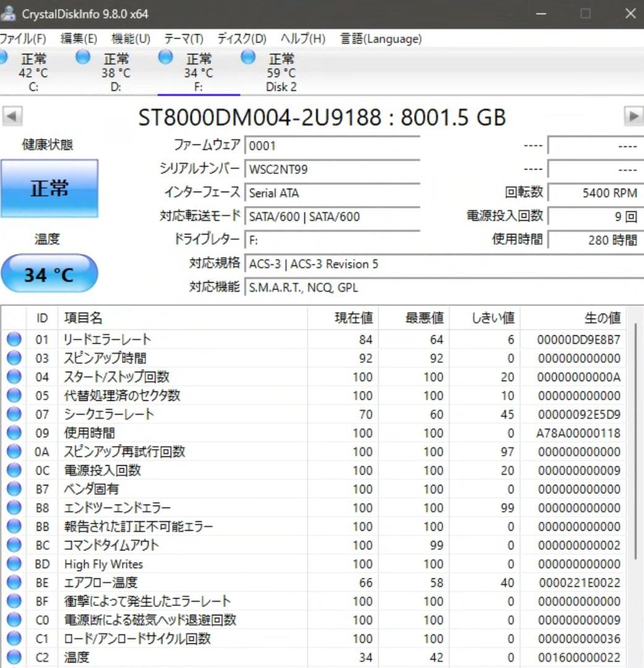Click the CrystalDiskInfo title bar icon

pyautogui.click(x=7, y=13)
